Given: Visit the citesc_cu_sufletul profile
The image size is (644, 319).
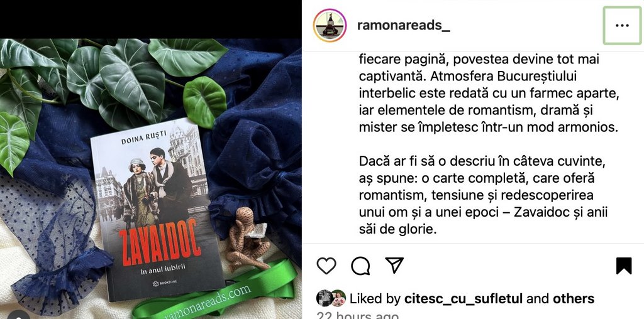Looking at the screenshot, I should [x=464, y=299].
